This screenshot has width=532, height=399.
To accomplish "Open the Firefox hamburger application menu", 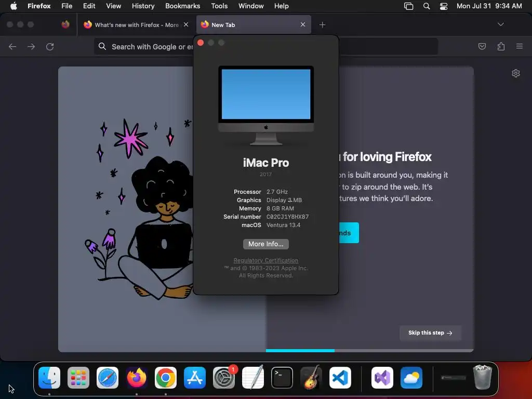I will 519,46.
